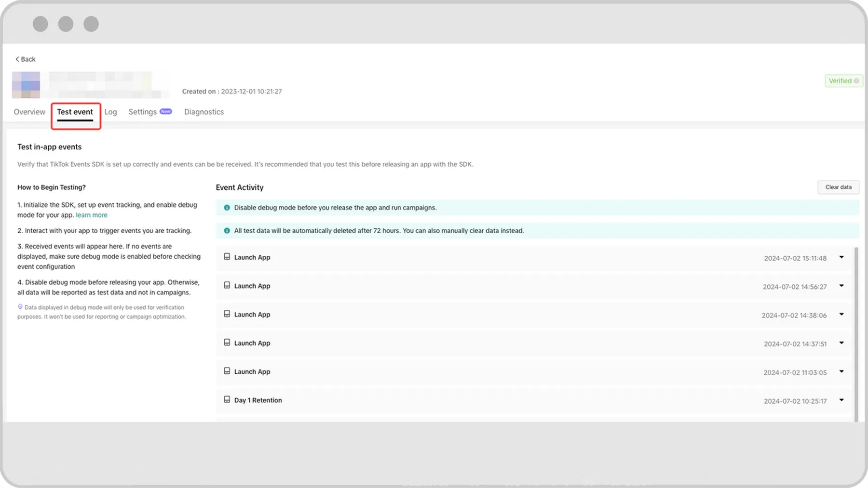868x488 pixels.
Task: Click the shield icon beside debug data note
Action: (x=20, y=307)
